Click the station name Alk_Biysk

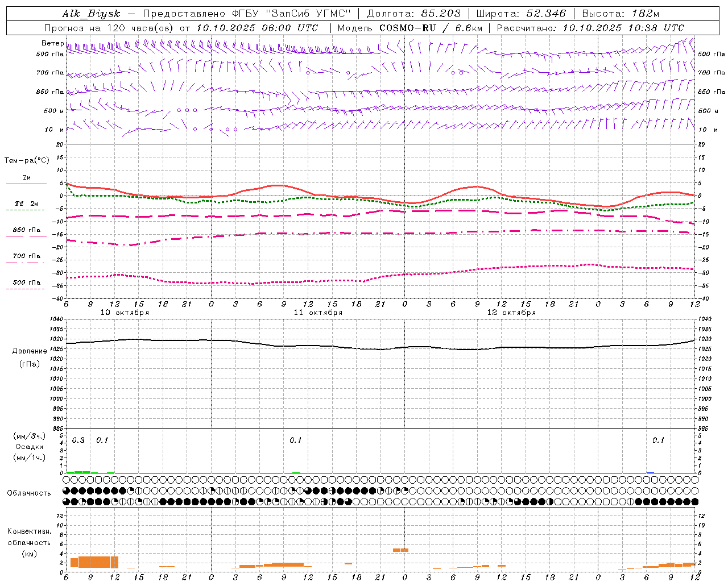point(91,14)
